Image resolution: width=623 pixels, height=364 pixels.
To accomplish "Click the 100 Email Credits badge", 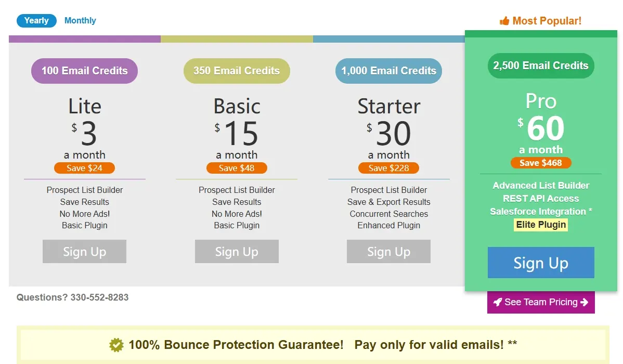I will point(84,71).
